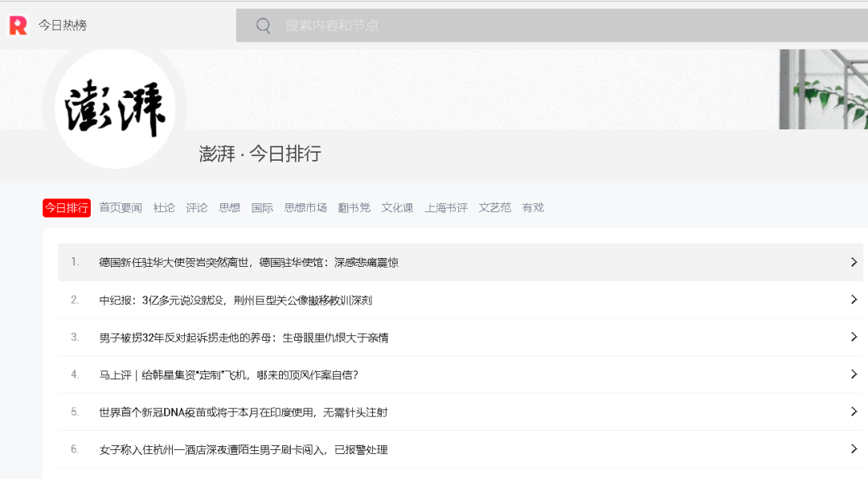Click chevron arrow on headline row 1
The width and height of the screenshot is (868, 479).
[x=854, y=263]
